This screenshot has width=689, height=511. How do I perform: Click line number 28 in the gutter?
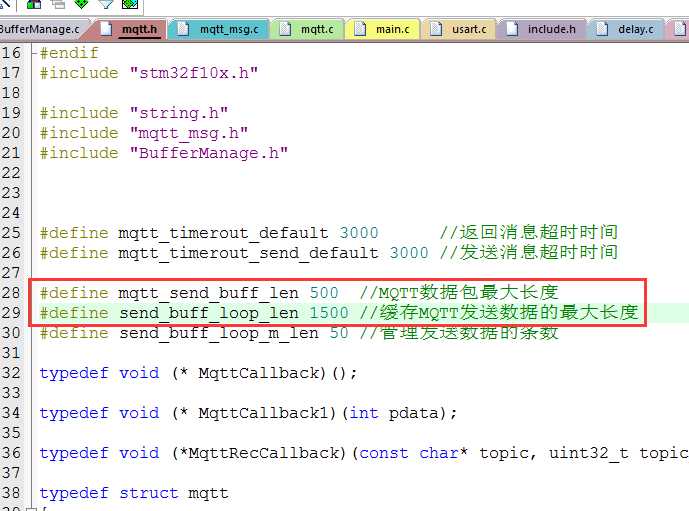(x=11, y=293)
